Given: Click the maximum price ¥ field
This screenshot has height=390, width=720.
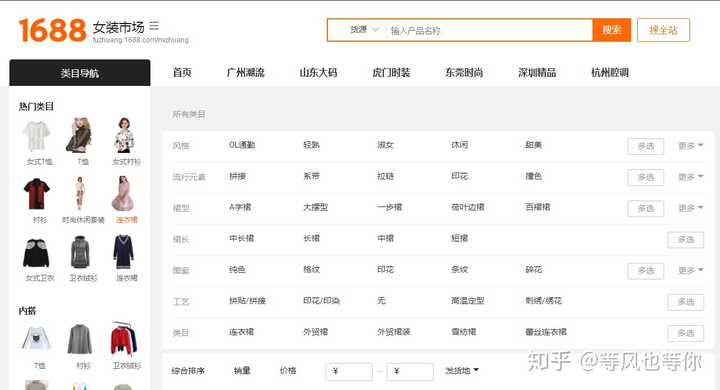Looking at the screenshot, I should click(x=410, y=371).
